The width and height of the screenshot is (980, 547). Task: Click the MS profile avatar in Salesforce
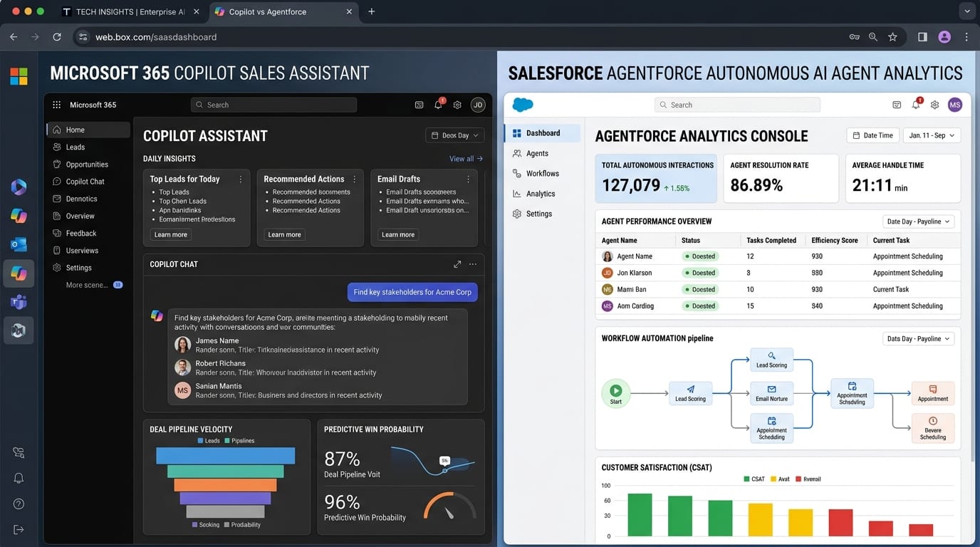[x=955, y=105]
